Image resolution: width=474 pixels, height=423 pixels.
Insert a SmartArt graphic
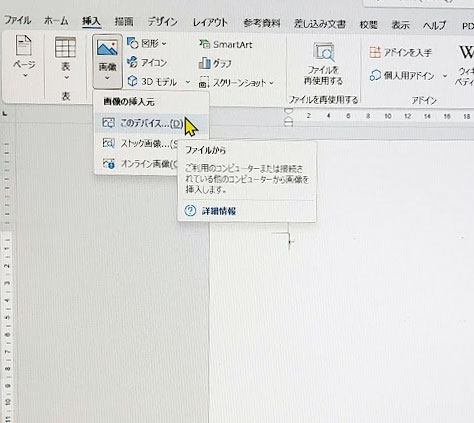226,44
